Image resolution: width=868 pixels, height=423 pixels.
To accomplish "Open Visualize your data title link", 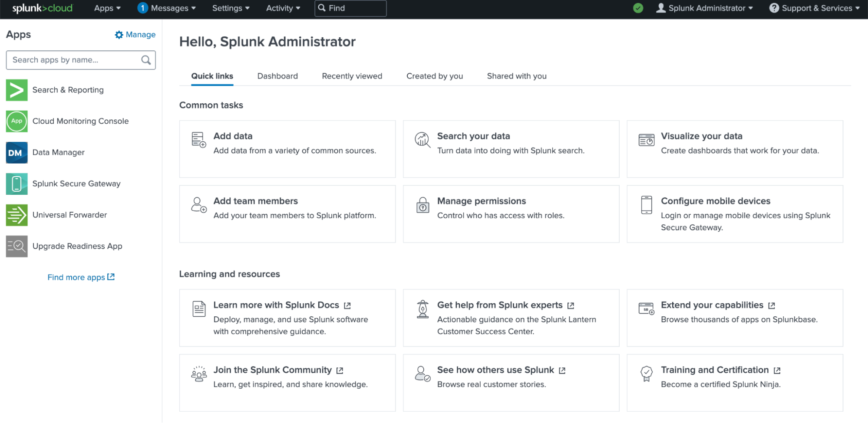I will coord(701,136).
